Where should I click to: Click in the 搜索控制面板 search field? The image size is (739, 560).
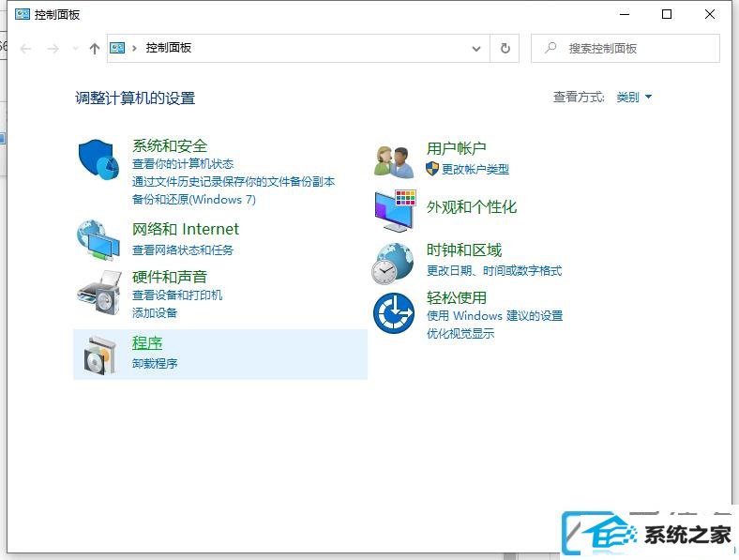[625, 48]
